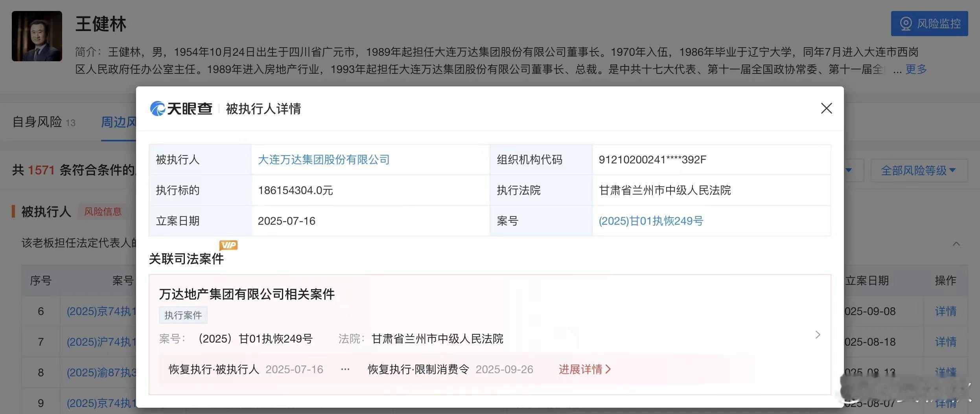Click the right chevron on related case card
The image size is (980, 414).
coord(818,335)
